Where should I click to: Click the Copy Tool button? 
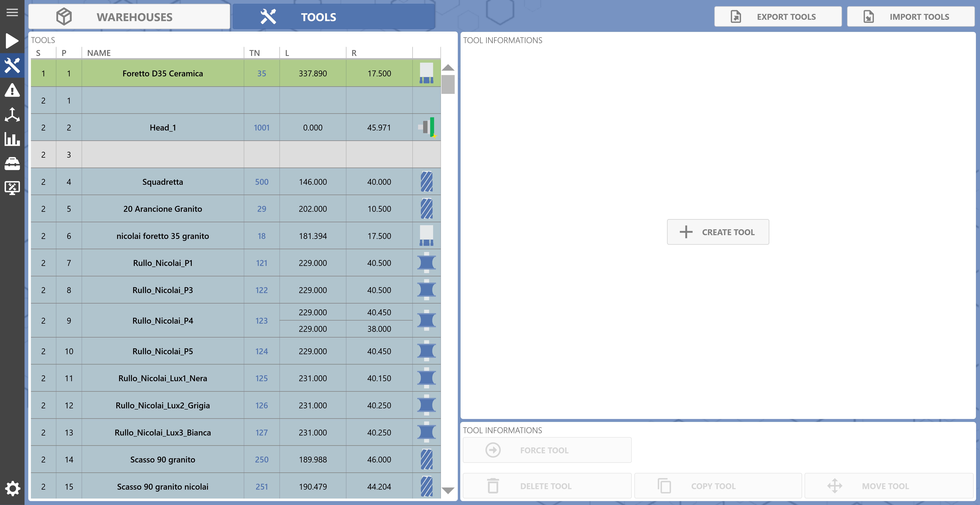718,486
